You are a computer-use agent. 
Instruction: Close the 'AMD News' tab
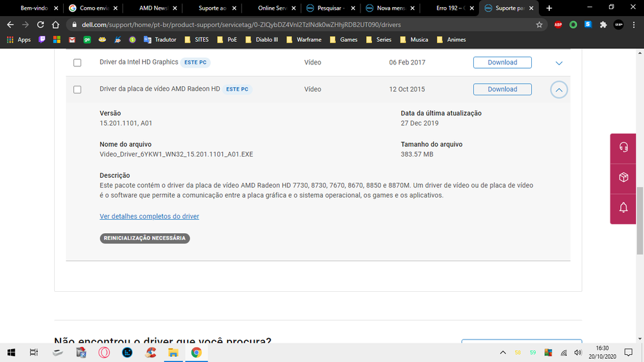point(175,8)
